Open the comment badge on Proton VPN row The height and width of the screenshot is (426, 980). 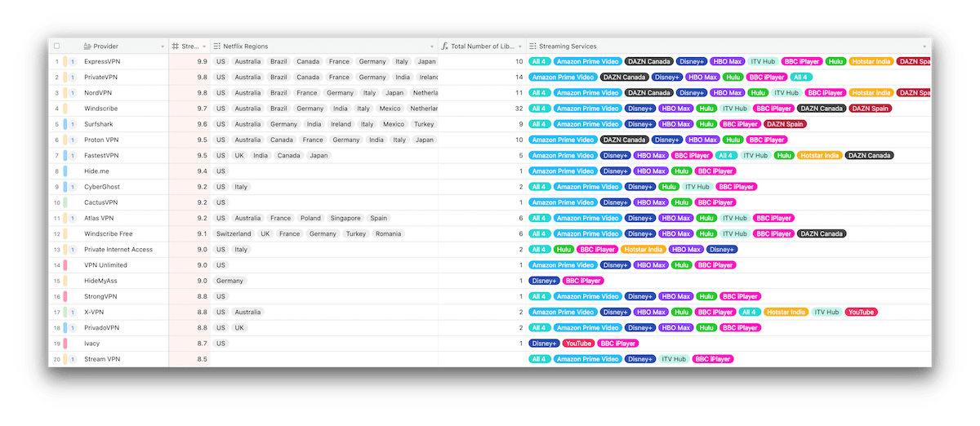point(72,140)
